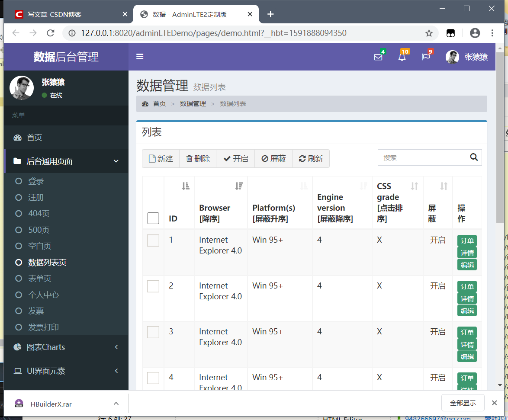Click the ID column sort icon
This screenshot has width=508, height=420.
tap(186, 186)
